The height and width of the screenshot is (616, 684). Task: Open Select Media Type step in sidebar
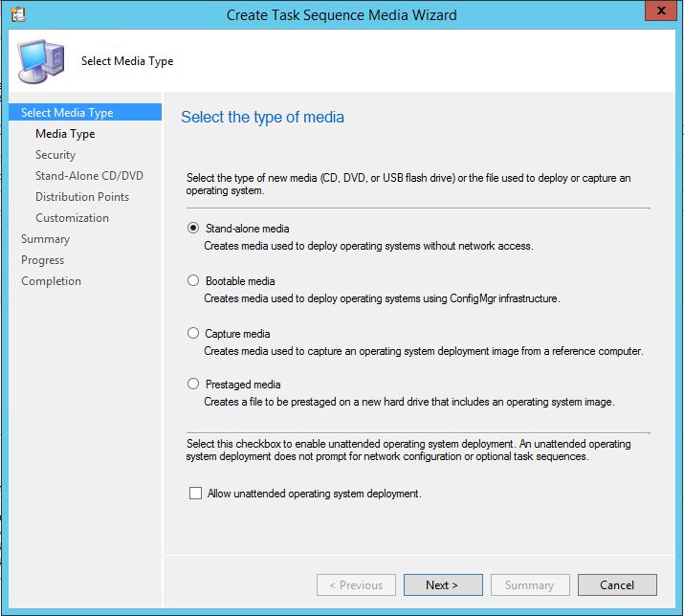click(67, 113)
